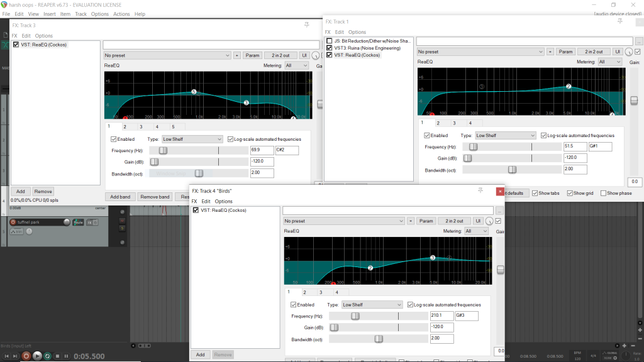Mute the tuffnel park track
This screenshot has height=362, width=644.
pyautogui.click(x=122, y=221)
